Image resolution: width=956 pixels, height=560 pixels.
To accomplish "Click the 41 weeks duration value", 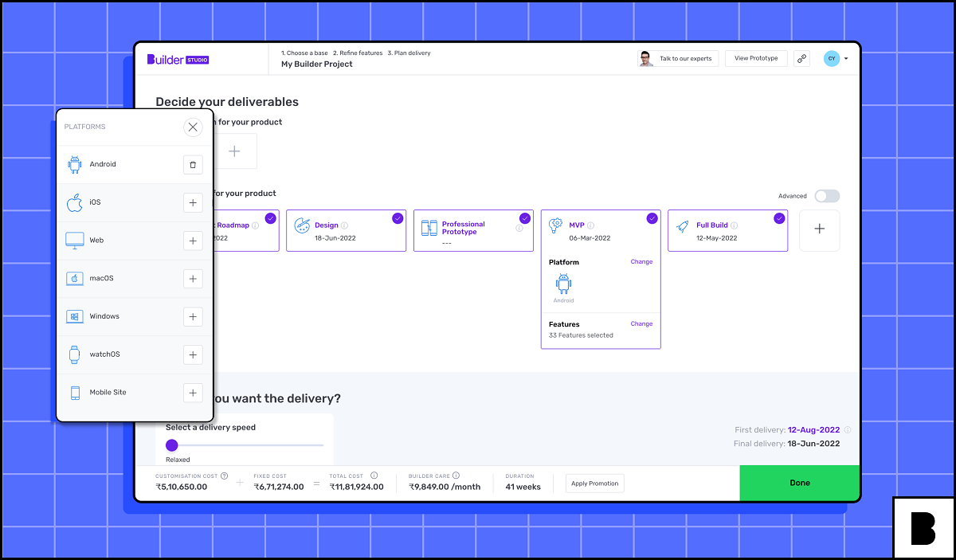I will [x=523, y=487].
